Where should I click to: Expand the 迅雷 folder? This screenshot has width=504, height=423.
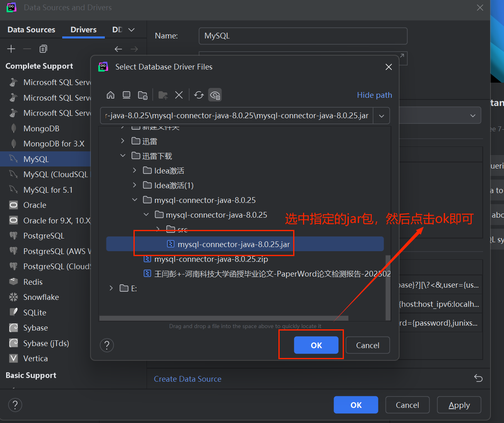tap(123, 141)
